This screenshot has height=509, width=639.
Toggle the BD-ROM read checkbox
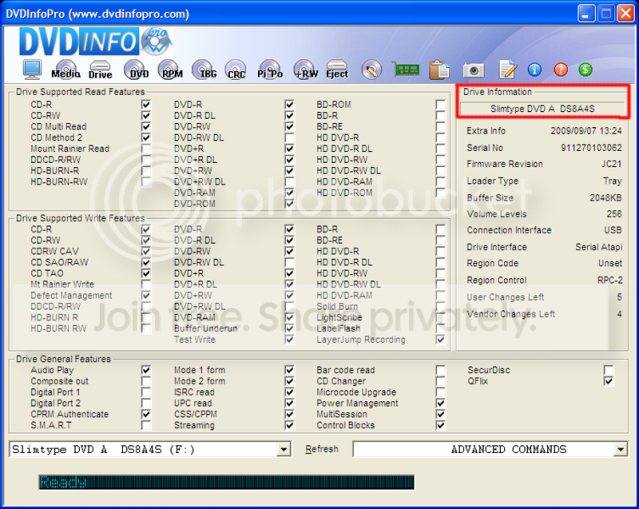point(440,104)
